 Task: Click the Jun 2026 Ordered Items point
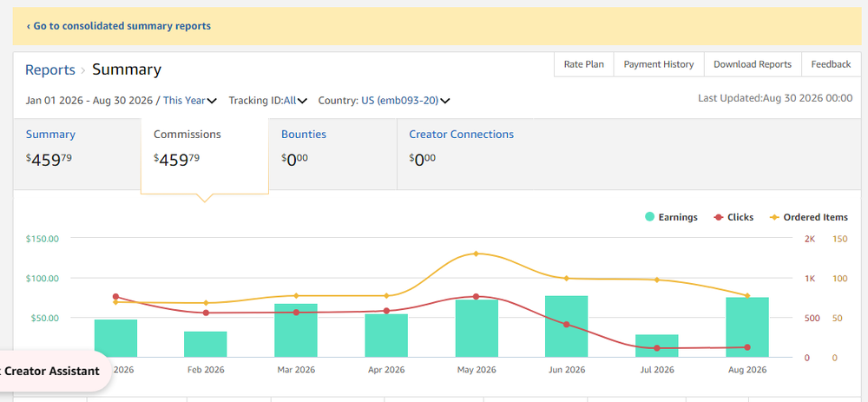point(566,278)
